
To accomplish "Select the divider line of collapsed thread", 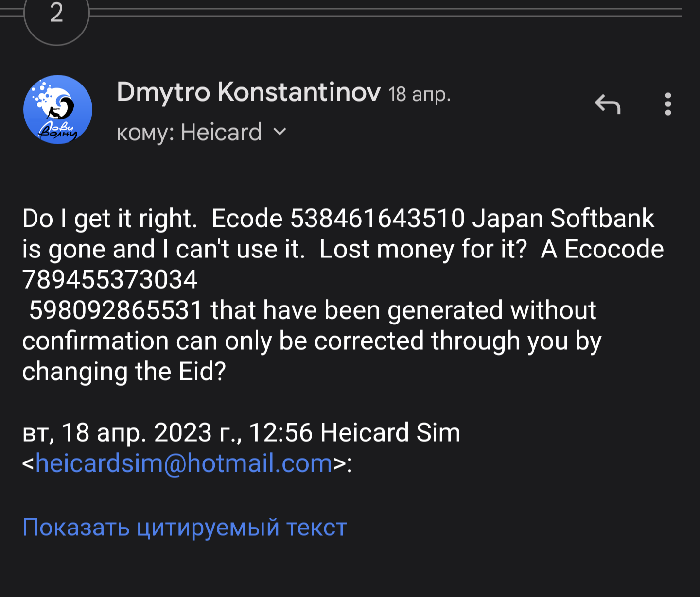I will [x=386, y=13].
